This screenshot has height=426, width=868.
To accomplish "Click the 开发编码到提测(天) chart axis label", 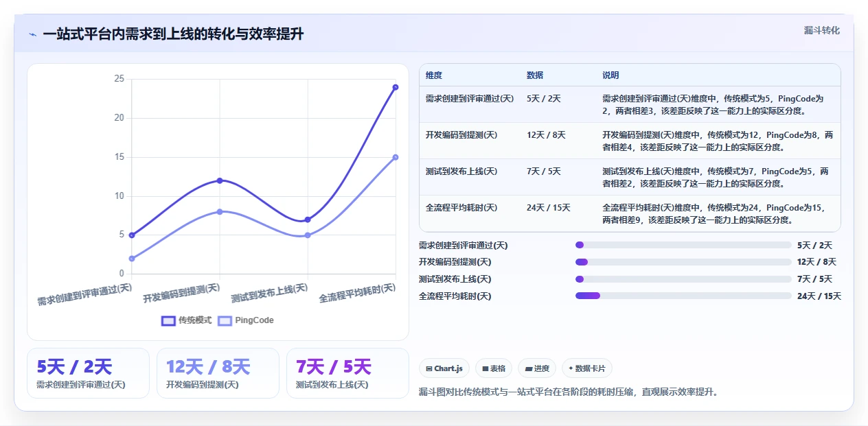I will coord(181,293).
